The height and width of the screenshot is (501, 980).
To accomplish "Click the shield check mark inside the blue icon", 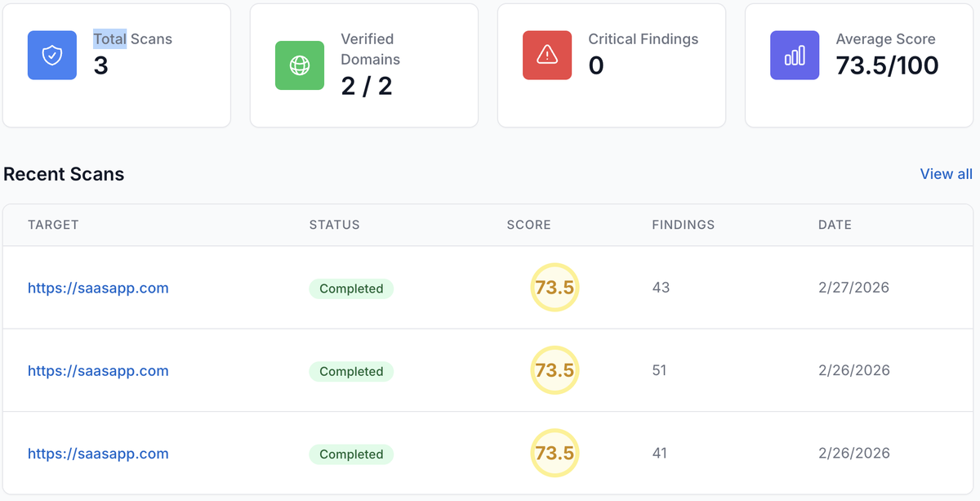I will click(x=51, y=55).
